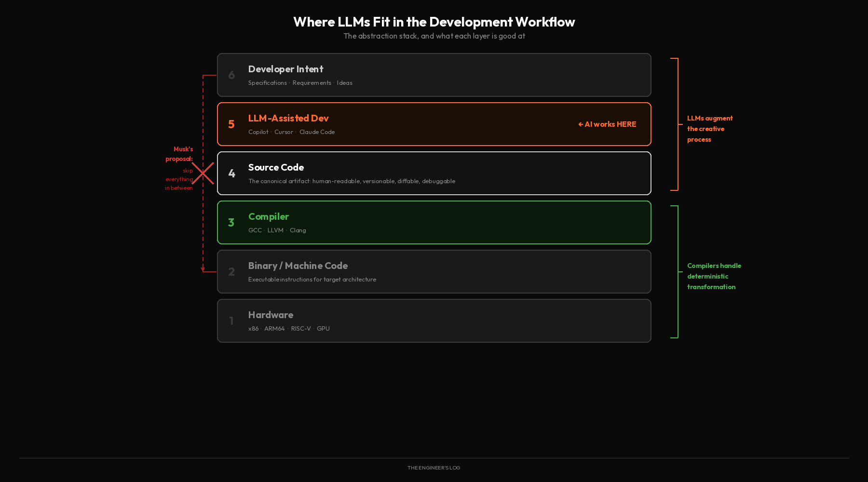Open the Binary / Machine Code card
The image size is (868, 482).
(434, 271)
